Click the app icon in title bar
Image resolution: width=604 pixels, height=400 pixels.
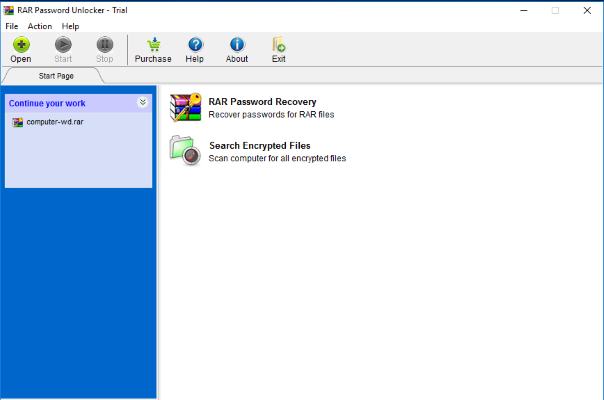pos(8,10)
